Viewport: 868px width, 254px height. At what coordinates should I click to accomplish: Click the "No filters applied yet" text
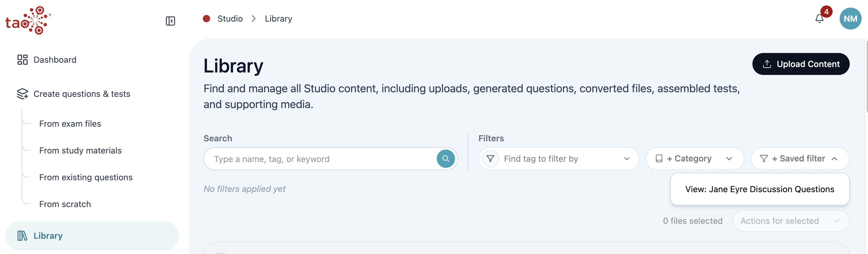click(244, 189)
